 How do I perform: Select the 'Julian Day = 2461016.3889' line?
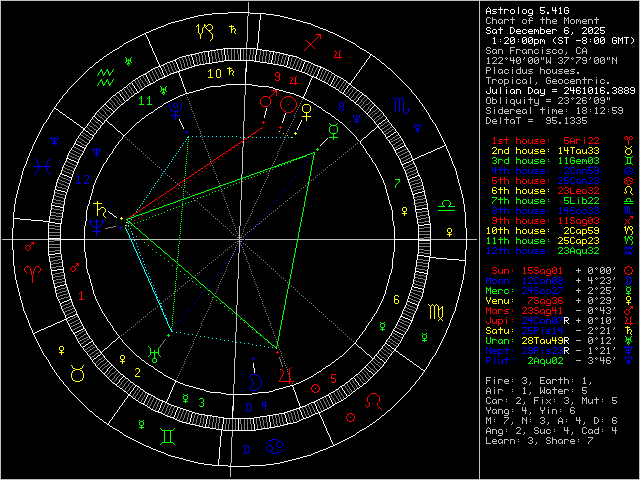pyautogui.click(x=560, y=91)
